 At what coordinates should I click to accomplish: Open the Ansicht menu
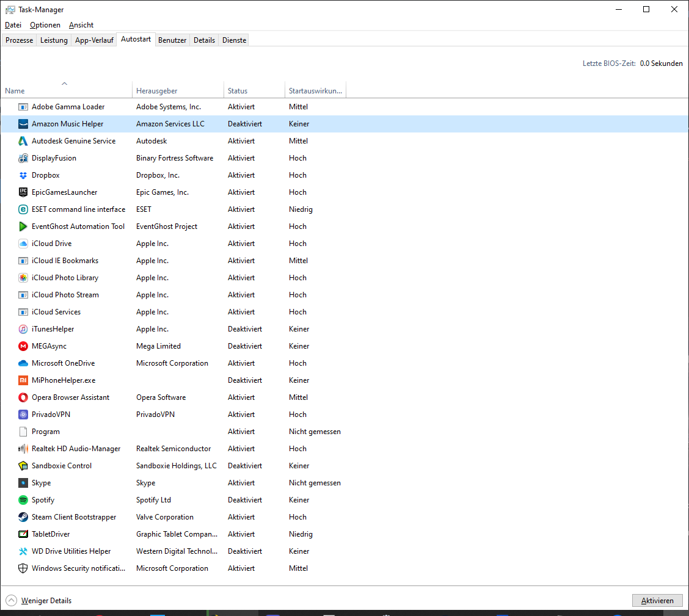coord(81,25)
